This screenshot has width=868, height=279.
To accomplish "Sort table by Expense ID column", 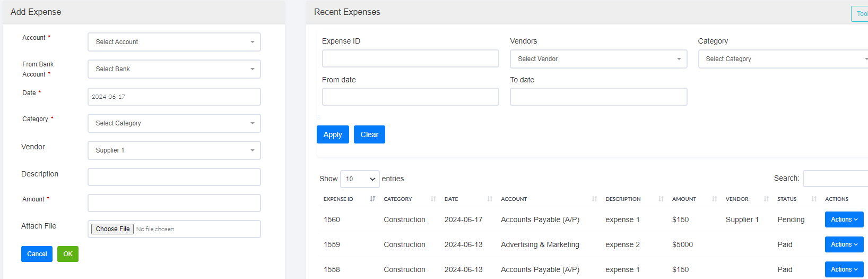I will (338, 199).
